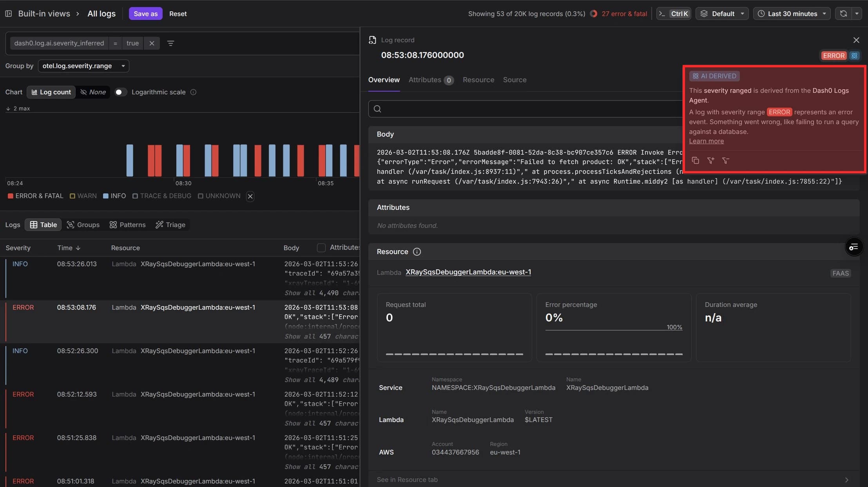Open the Default dataset dropdown
Viewport: 868px width, 487px height.
coord(722,14)
